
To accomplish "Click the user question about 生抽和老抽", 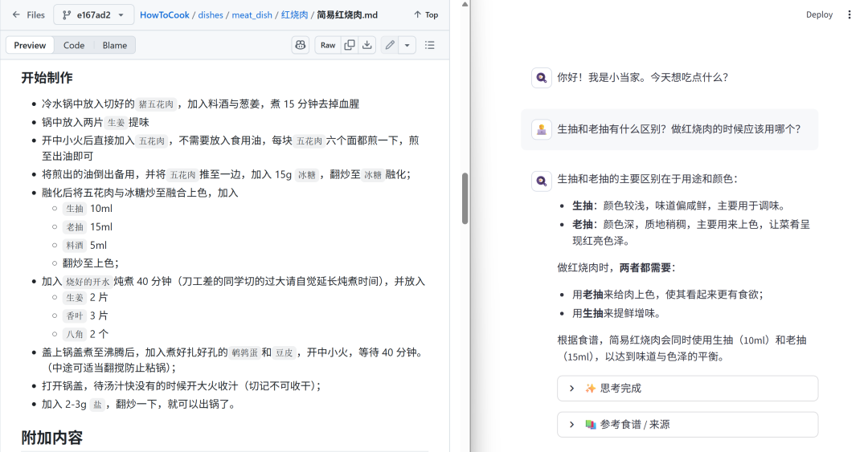I will 678,129.
